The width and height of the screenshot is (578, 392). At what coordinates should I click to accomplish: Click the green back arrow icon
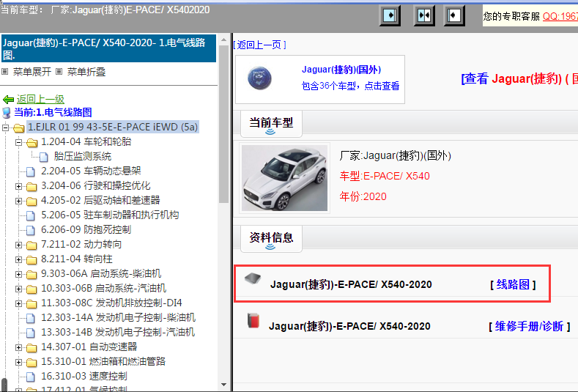point(8,99)
